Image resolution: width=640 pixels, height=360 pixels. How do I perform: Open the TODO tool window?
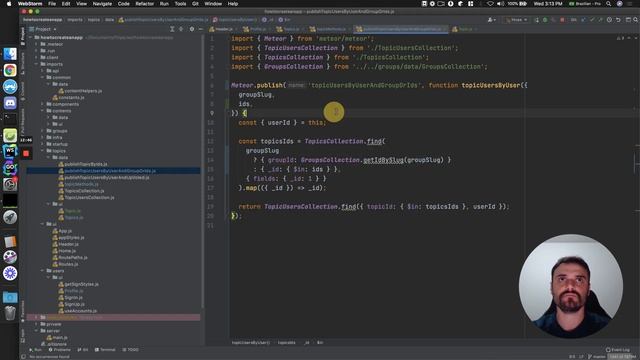[131, 350]
